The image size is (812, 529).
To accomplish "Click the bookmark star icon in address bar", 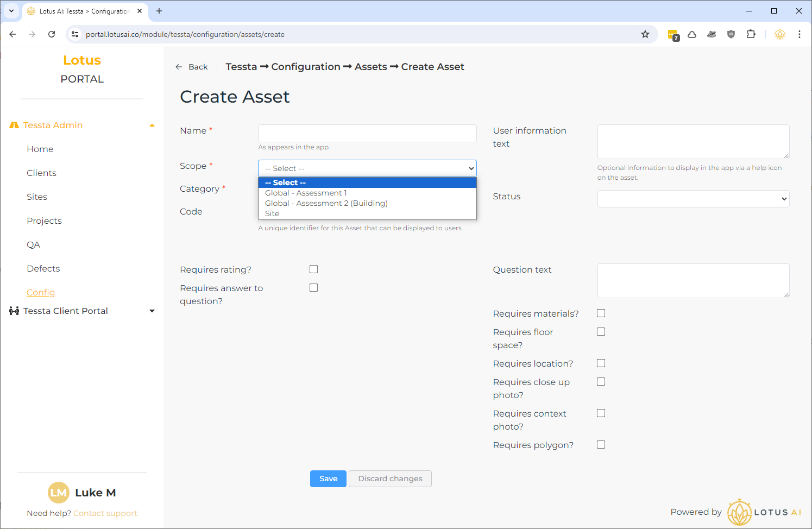I will [x=645, y=34].
